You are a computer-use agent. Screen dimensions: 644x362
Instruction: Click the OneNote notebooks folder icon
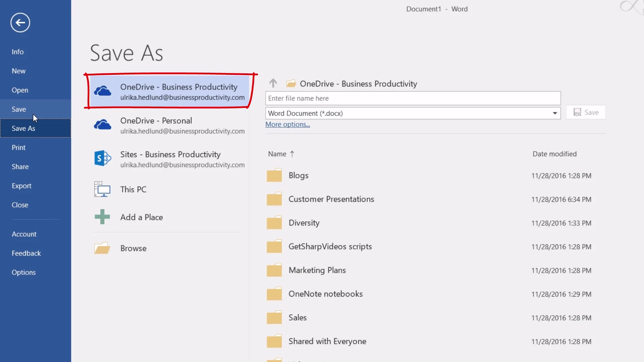pyautogui.click(x=274, y=294)
